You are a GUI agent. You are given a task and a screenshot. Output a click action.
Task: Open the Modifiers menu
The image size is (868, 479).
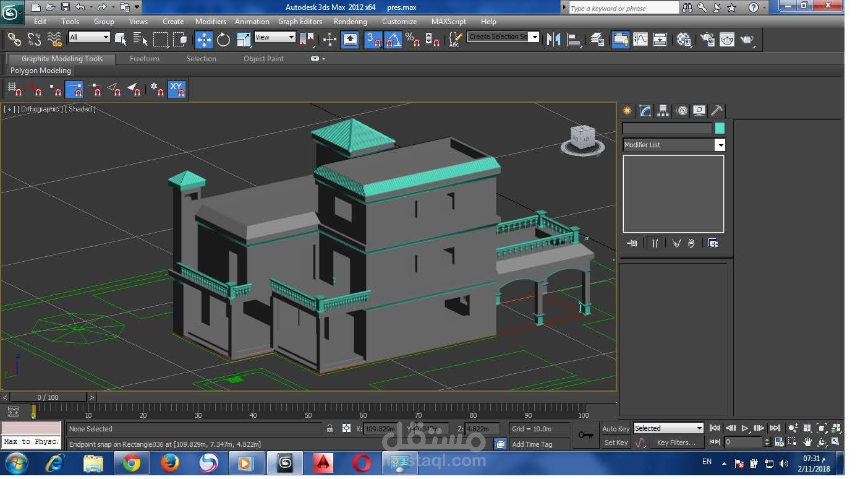211,21
